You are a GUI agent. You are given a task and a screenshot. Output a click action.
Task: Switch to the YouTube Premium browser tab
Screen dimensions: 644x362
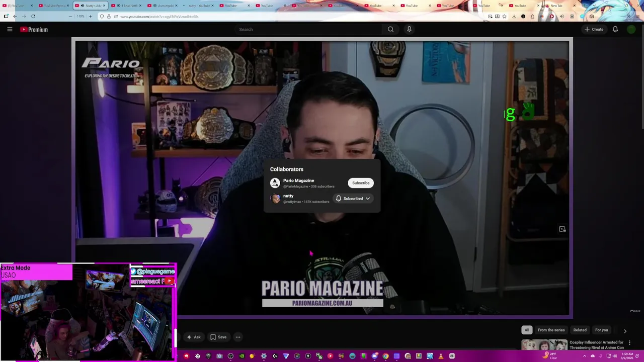click(x=54, y=6)
